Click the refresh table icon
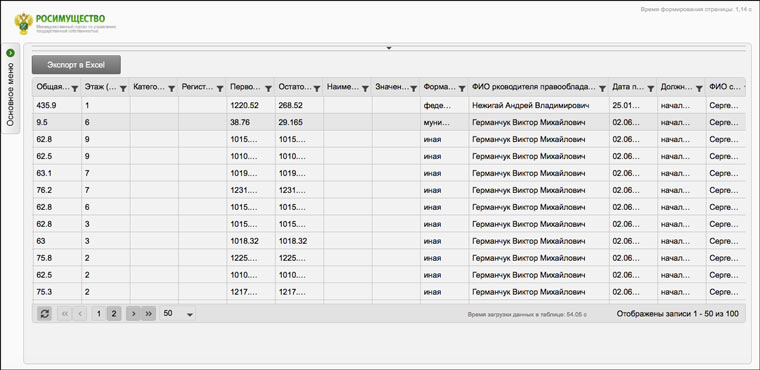Image resolution: width=760 pixels, height=370 pixels. click(x=44, y=314)
